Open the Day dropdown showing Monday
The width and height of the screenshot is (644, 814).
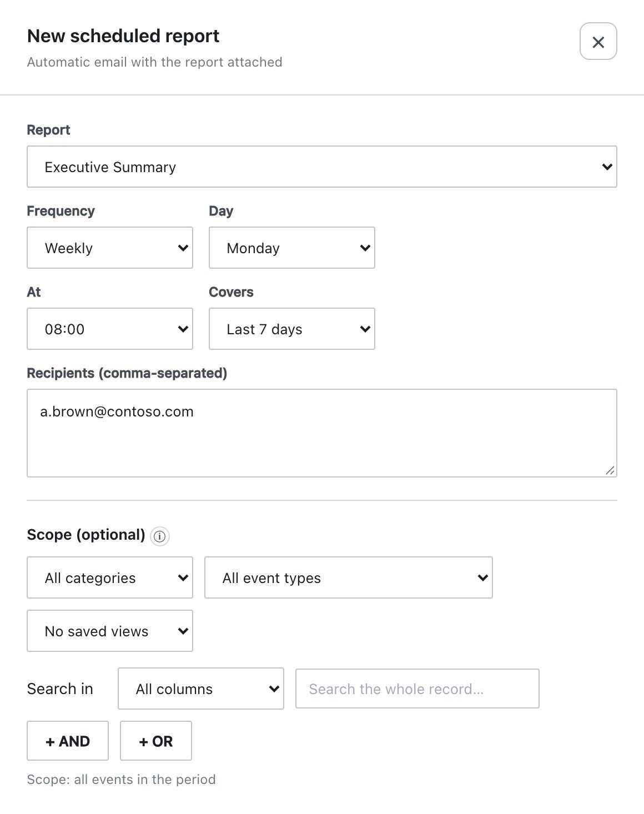pyautogui.click(x=292, y=248)
